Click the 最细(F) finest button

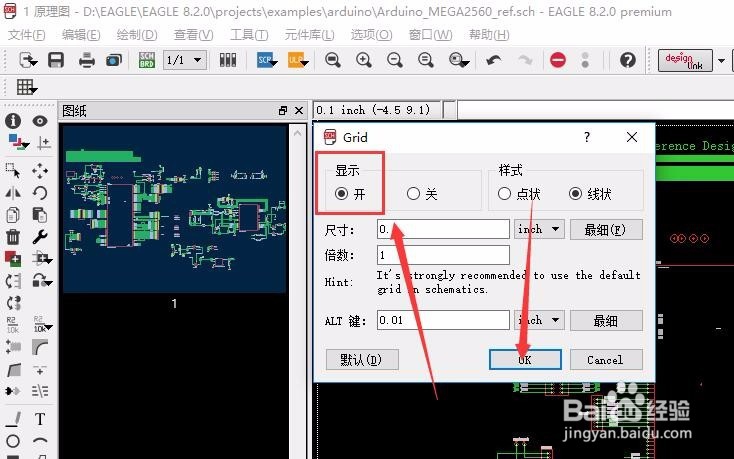[606, 230]
